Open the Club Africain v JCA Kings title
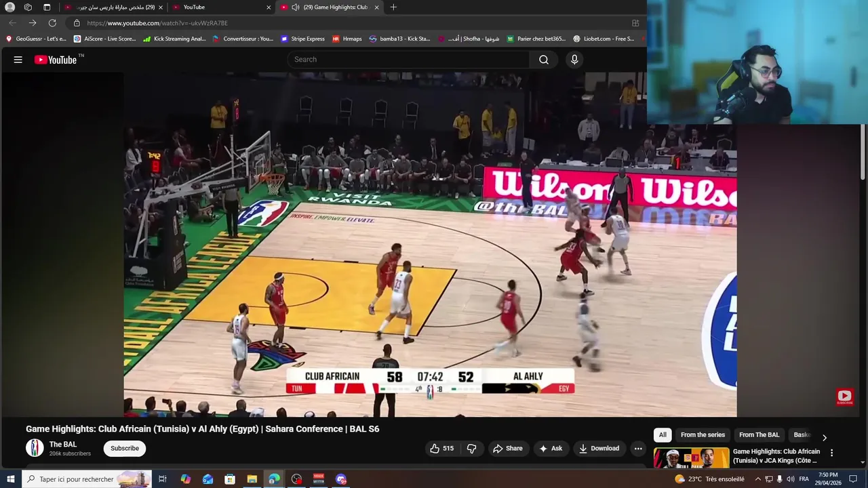 pyautogui.click(x=776, y=456)
